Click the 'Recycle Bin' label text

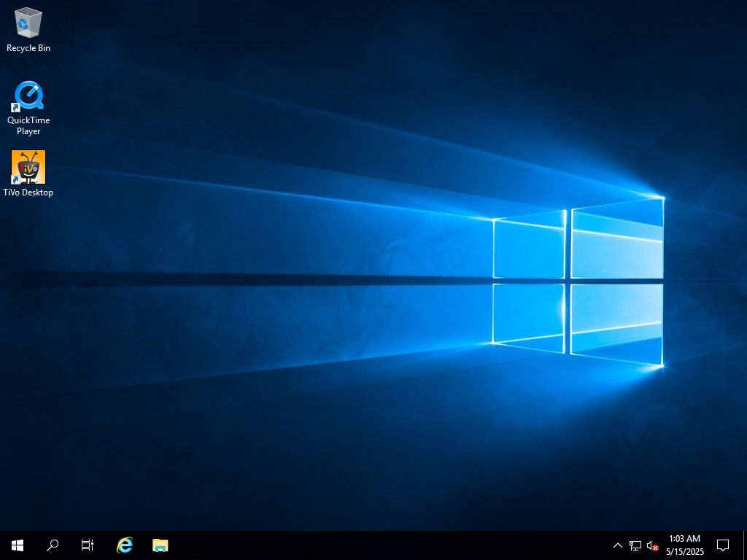point(28,48)
